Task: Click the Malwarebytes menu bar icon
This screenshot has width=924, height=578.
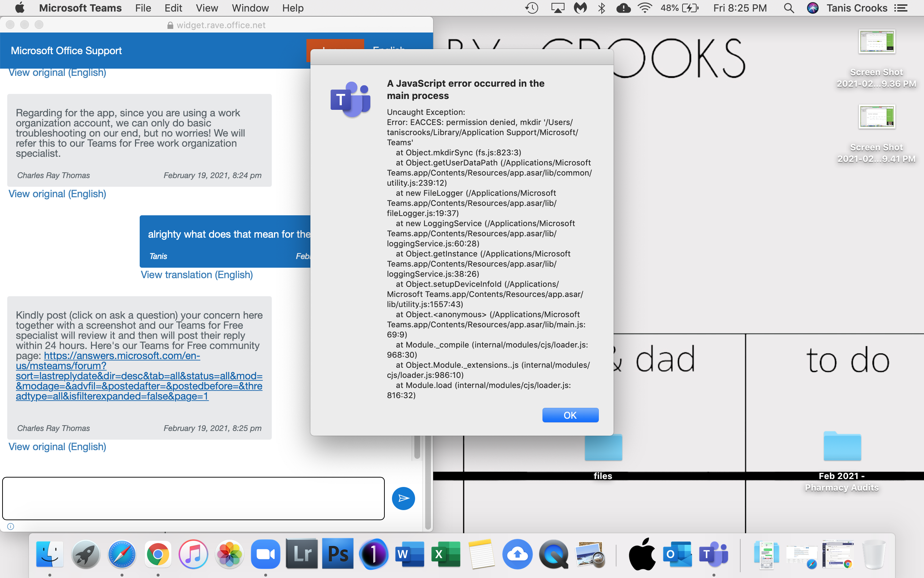Action: [580, 8]
